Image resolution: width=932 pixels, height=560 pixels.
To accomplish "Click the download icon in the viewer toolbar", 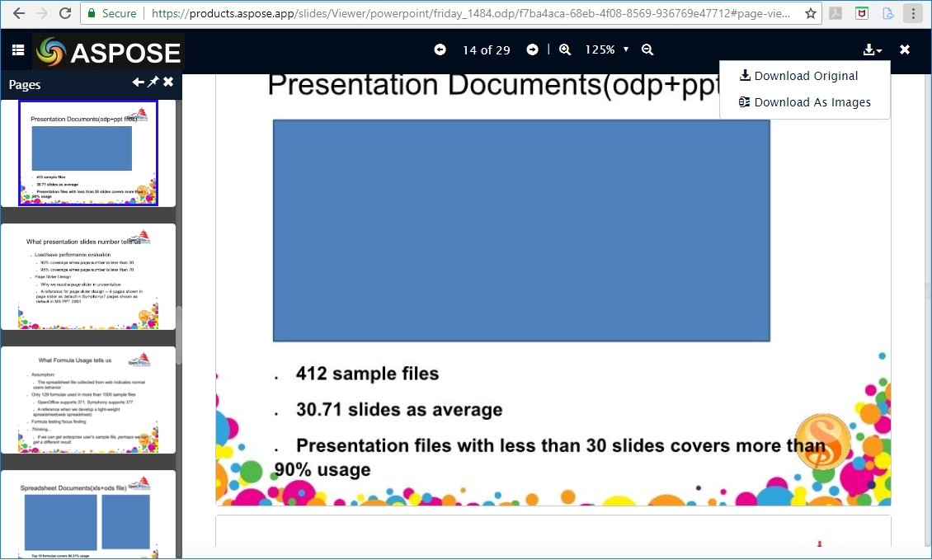I will pos(868,49).
